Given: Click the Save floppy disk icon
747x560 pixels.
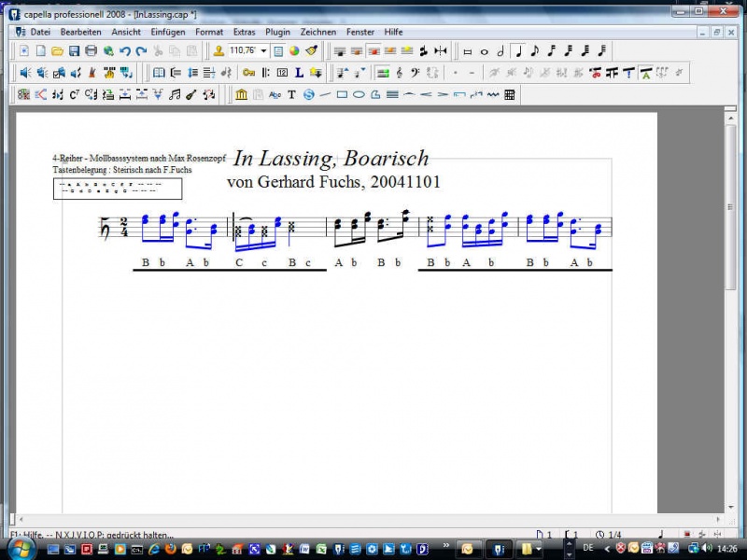Looking at the screenshot, I should 74,50.
